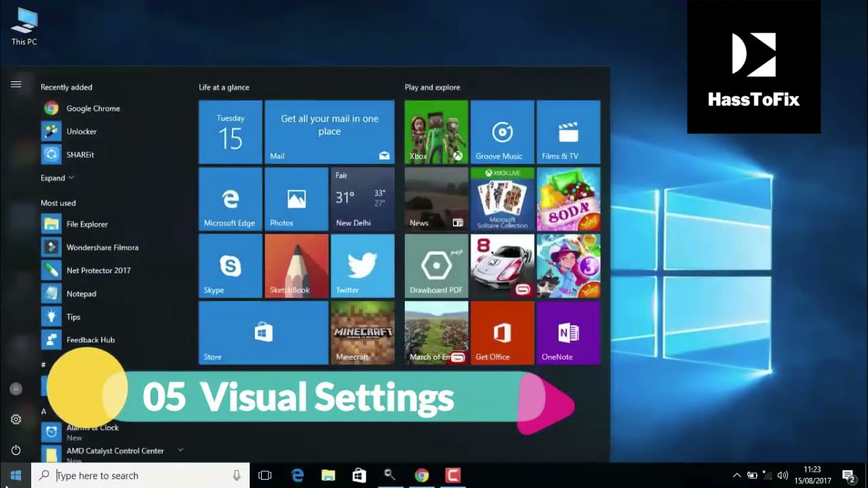
Task: Show hidden system tray icons
Action: tap(736, 475)
